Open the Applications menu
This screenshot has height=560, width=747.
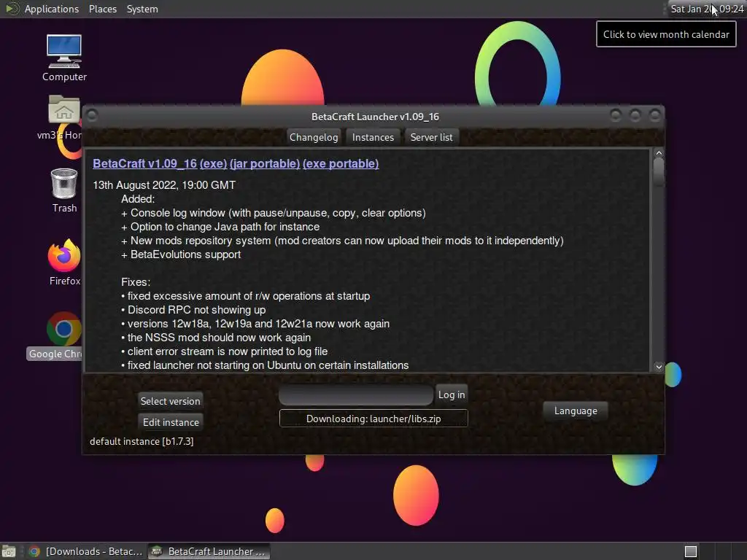click(x=52, y=9)
